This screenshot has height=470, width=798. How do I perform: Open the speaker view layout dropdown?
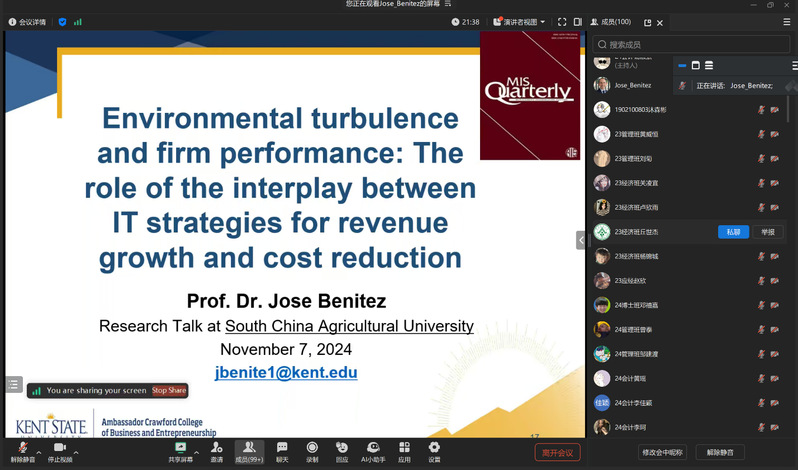520,22
